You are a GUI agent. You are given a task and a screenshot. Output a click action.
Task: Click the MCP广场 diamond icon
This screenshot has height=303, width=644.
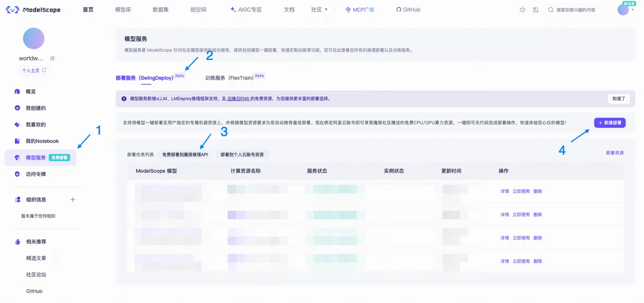coord(348,10)
